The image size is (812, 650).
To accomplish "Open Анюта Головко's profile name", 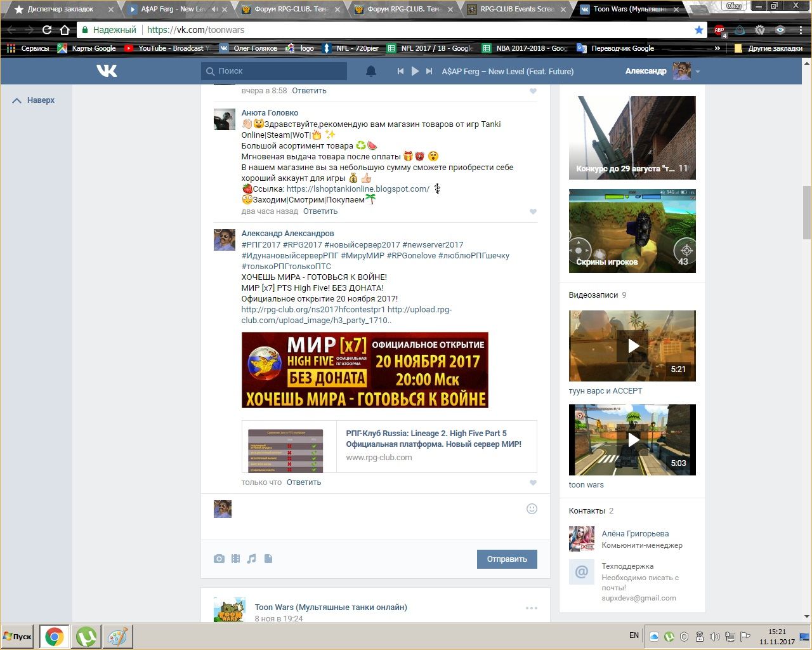I will click(x=270, y=113).
